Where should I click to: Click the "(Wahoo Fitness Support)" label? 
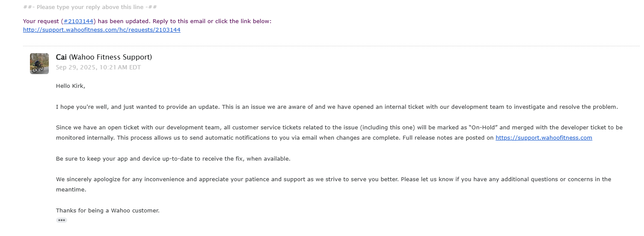click(x=110, y=57)
